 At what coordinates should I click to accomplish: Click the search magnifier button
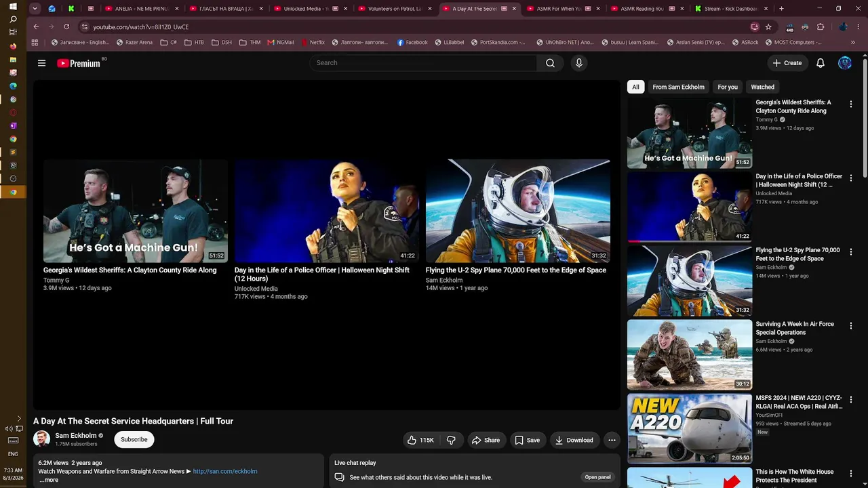(550, 63)
